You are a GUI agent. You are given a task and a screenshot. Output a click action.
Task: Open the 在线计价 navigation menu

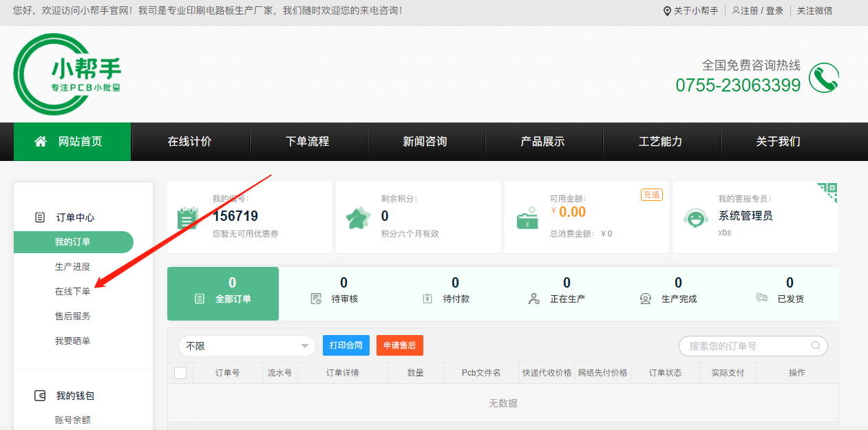(190, 141)
